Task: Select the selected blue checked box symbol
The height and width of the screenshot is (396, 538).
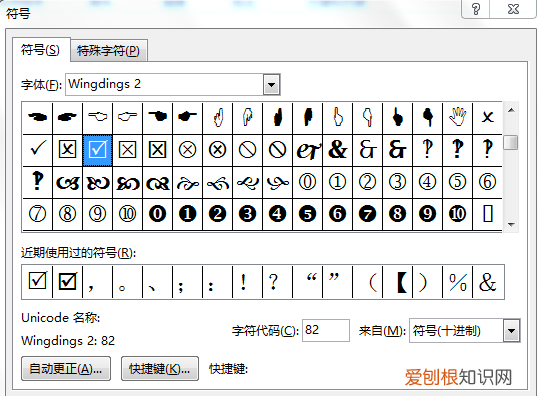Action: 97,150
